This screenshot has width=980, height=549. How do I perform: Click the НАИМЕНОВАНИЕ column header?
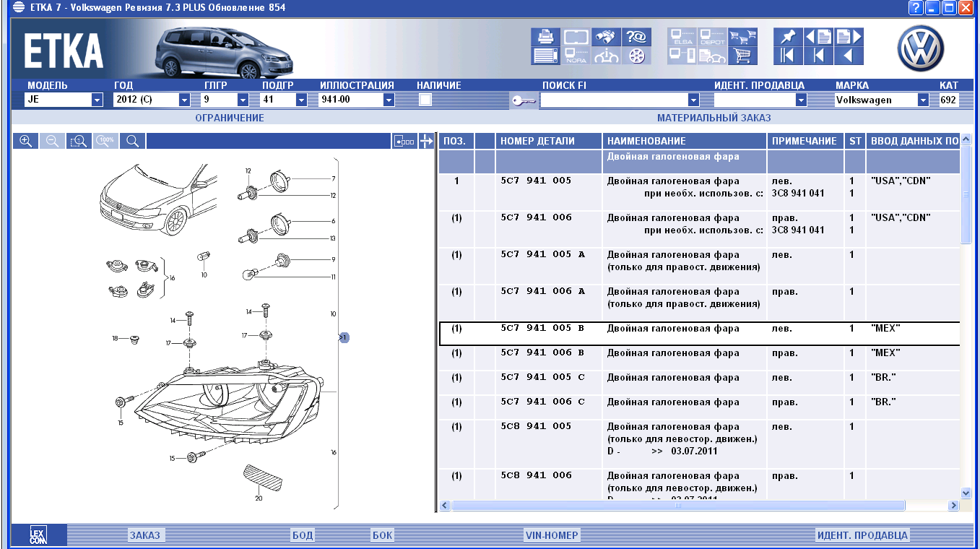coord(685,141)
